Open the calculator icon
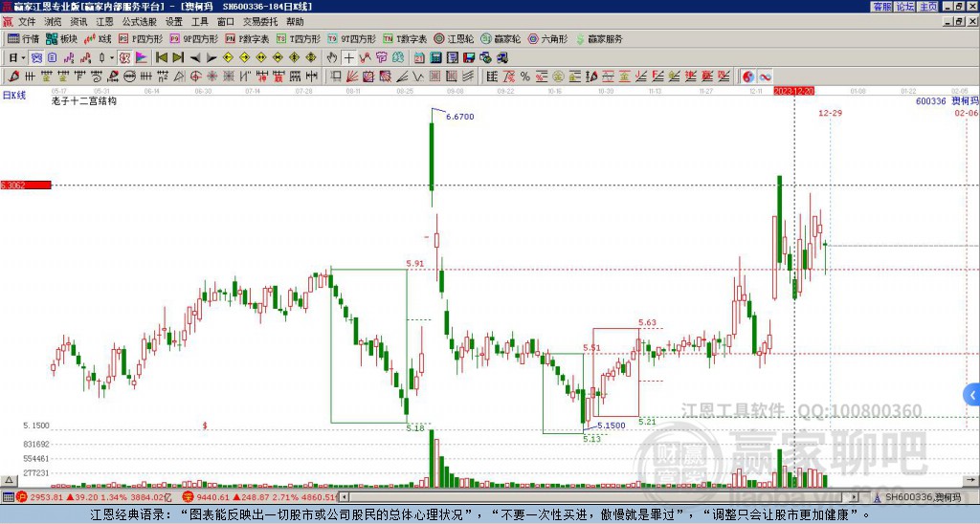 pos(435,58)
